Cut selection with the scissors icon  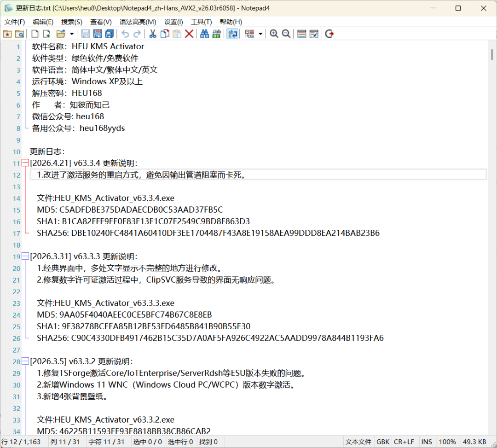(153, 34)
